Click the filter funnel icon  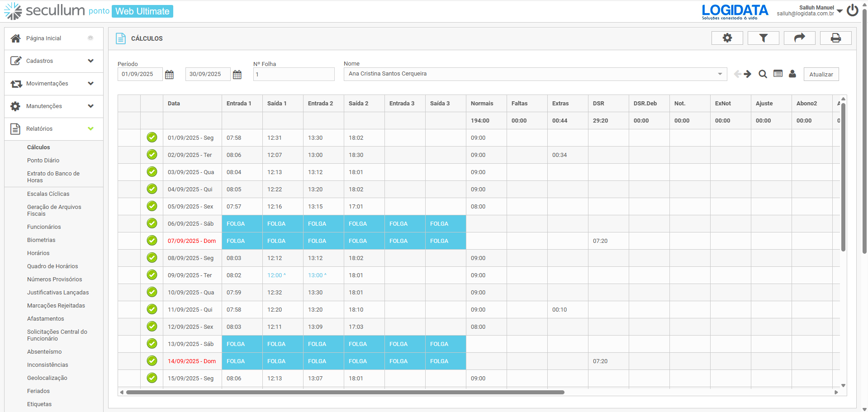763,38
